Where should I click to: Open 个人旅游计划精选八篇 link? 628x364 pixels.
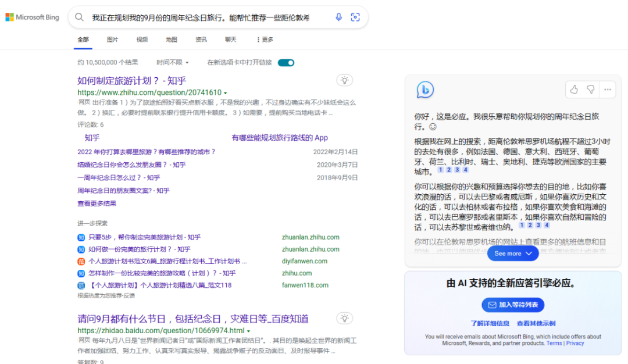[x=160, y=286]
